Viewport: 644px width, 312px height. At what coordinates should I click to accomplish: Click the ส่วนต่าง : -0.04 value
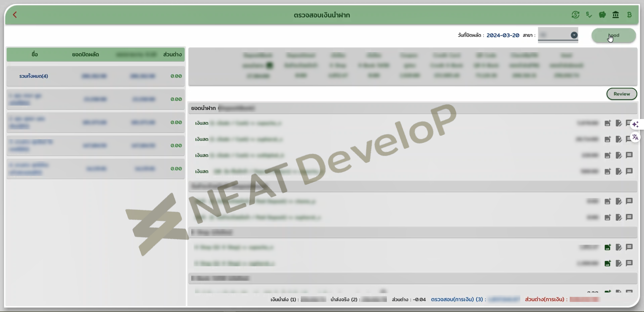point(409,299)
